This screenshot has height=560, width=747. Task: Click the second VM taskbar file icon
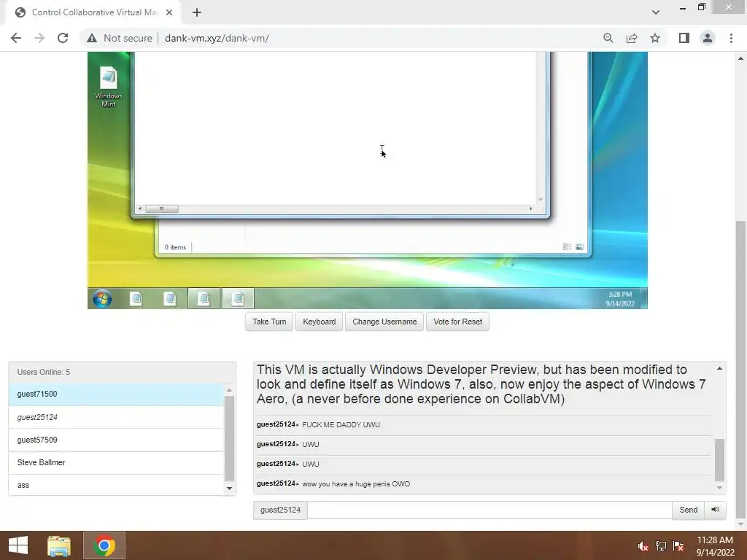169,298
